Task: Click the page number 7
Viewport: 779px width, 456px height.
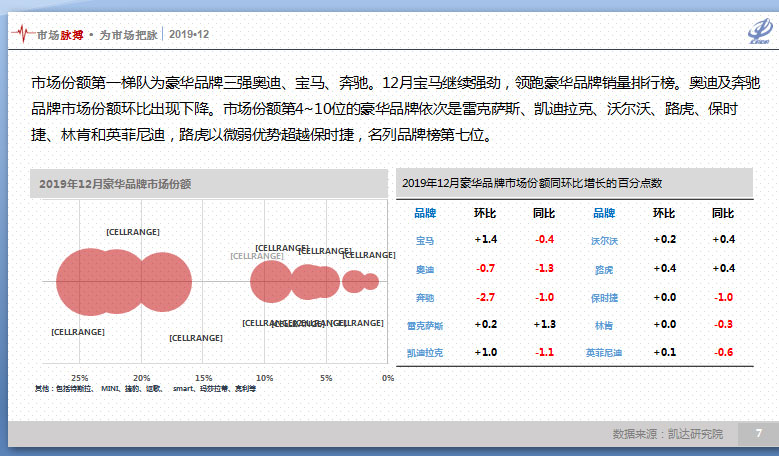Action: [759, 434]
